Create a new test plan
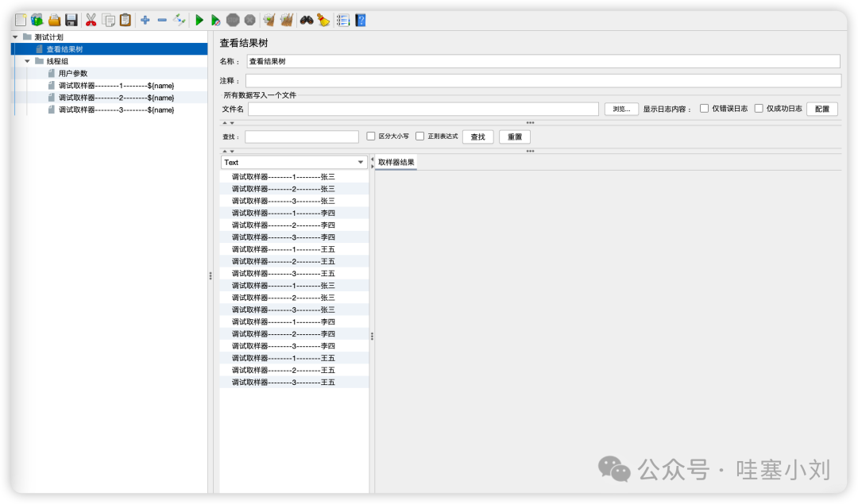 point(20,20)
